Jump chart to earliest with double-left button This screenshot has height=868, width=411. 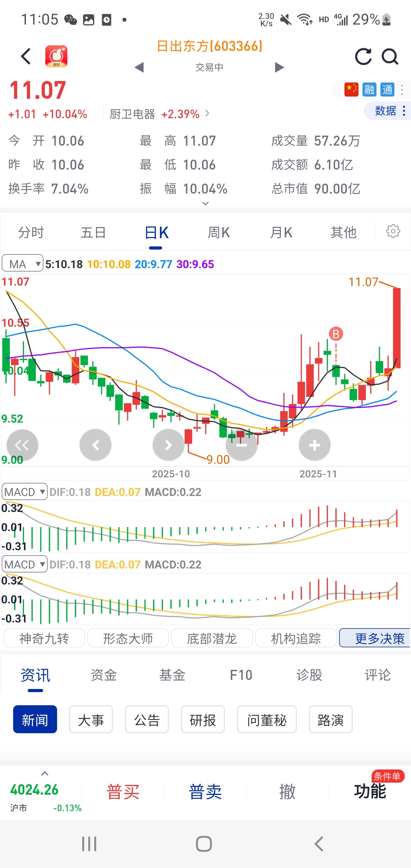pos(22,445)
